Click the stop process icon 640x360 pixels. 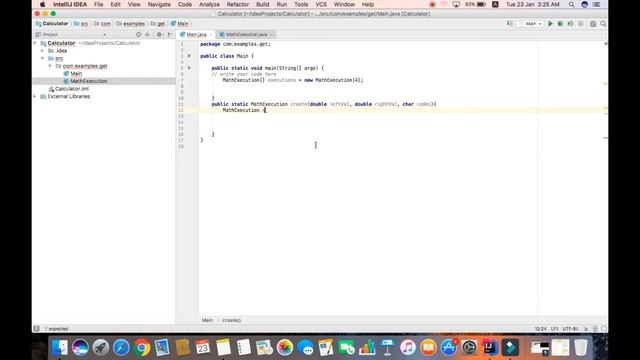click(581, 24)
